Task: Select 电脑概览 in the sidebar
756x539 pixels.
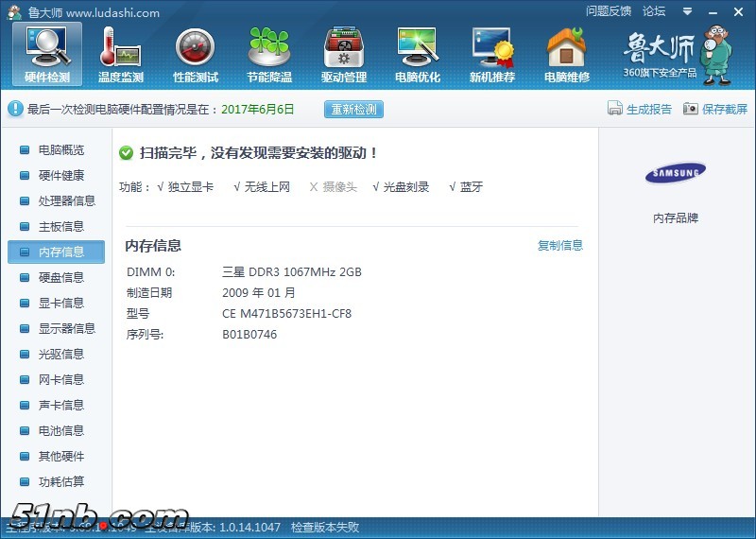Action: (60, 150)
